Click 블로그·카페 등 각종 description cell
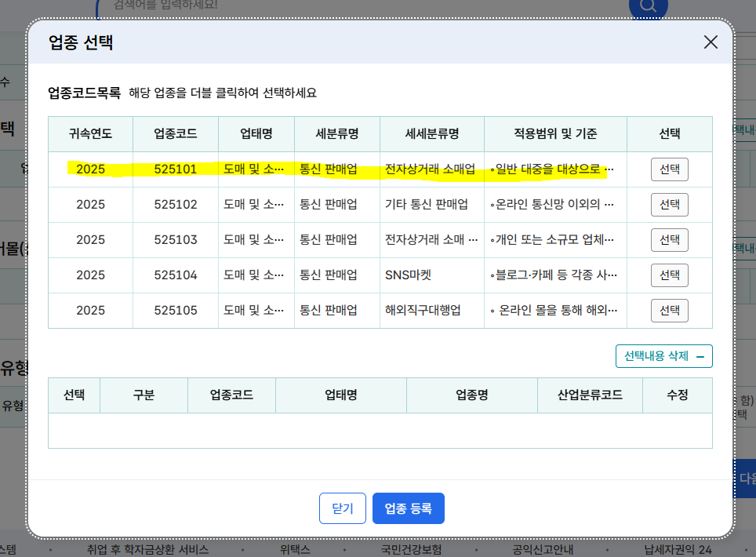The width and height of the screenshot is (756, 557). click(555, 275)
